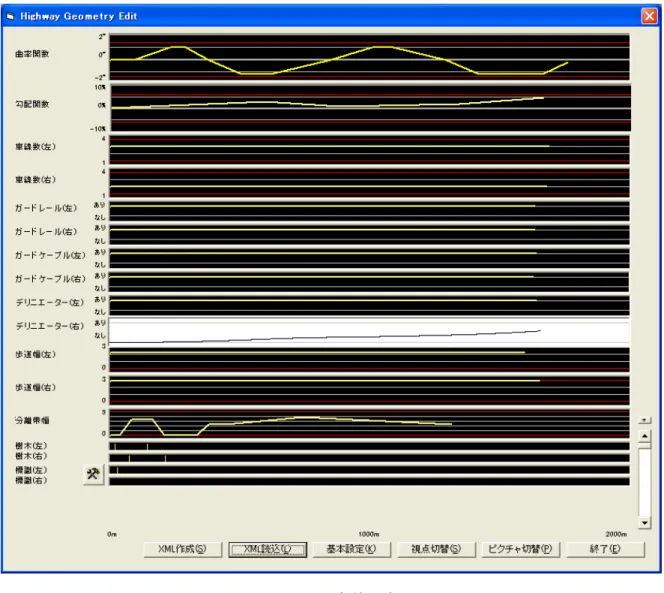Image resolution: width=664 pixels, height=593 pixels.
Task: Click the XML読込(L) button
Action: (x=267, y=549)
